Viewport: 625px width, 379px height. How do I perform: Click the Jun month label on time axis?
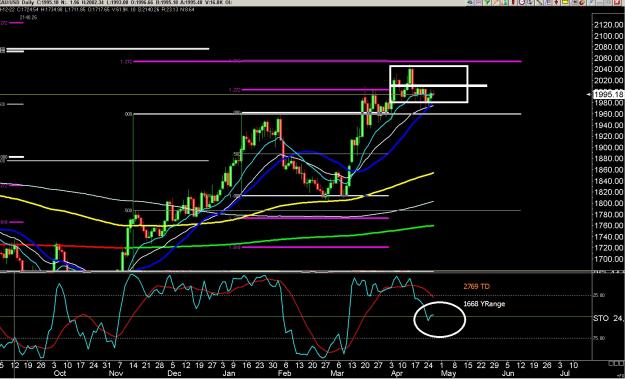507,373
